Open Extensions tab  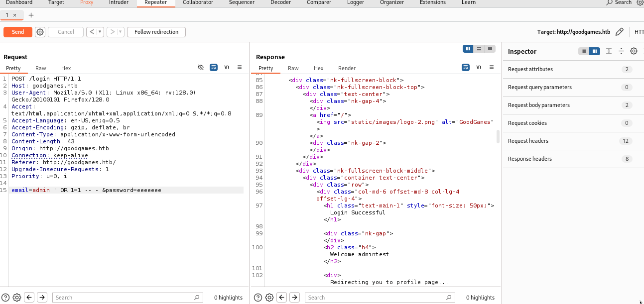433,2
